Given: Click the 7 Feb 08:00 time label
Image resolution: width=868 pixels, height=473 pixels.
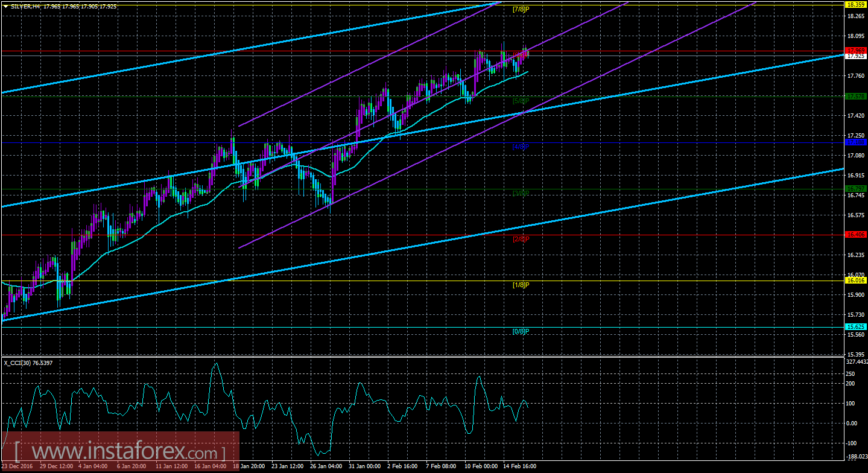Looking at the screenshot, I should (441, 466).
